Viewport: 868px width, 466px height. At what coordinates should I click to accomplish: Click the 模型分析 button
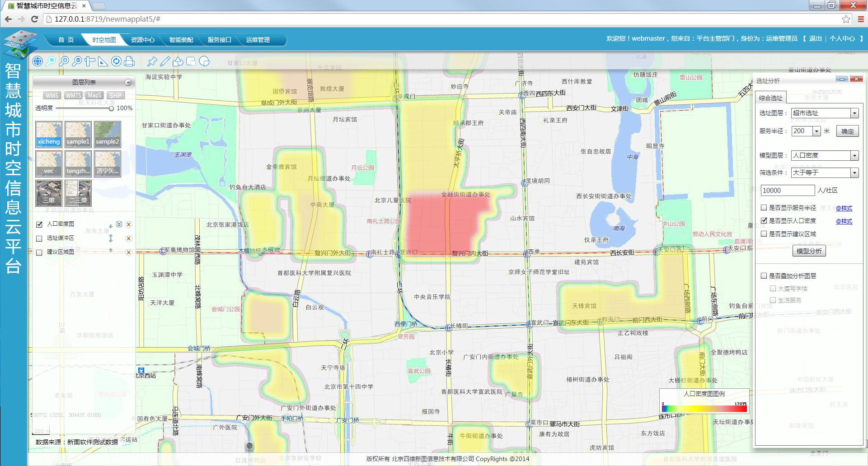[x=809, y=251]
